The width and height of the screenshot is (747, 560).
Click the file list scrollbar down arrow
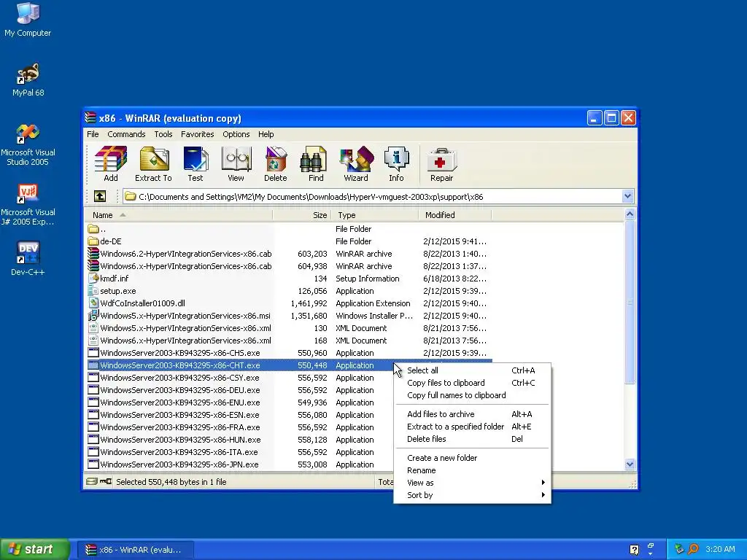pyautogui.click(x=630, y=464)
